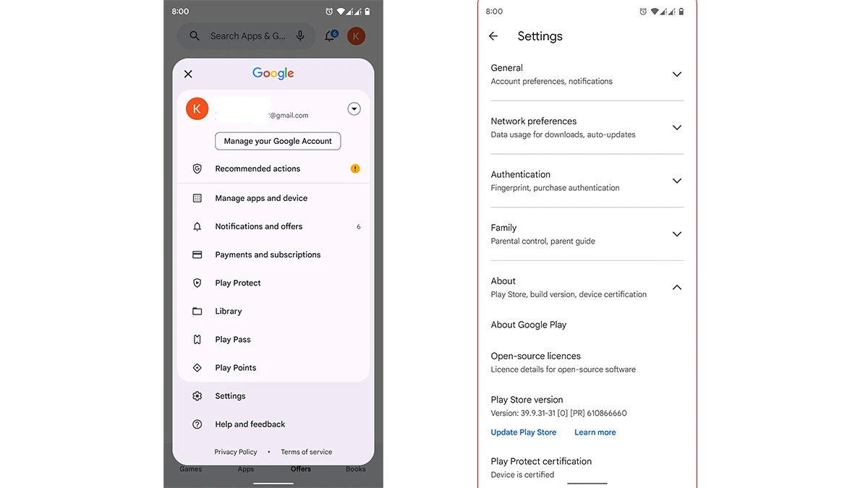The image size is (868, 488).
Task: Tap the Library folder icon
Action: [197, 311]
